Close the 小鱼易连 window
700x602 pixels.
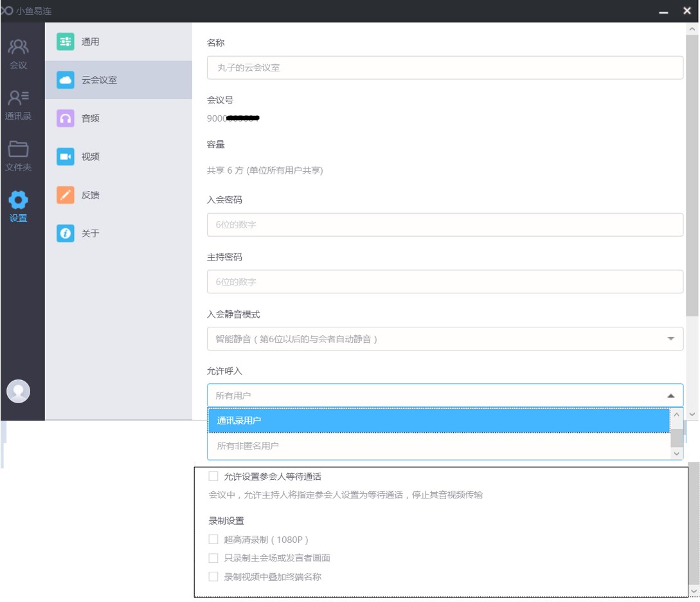pos(688,10)
